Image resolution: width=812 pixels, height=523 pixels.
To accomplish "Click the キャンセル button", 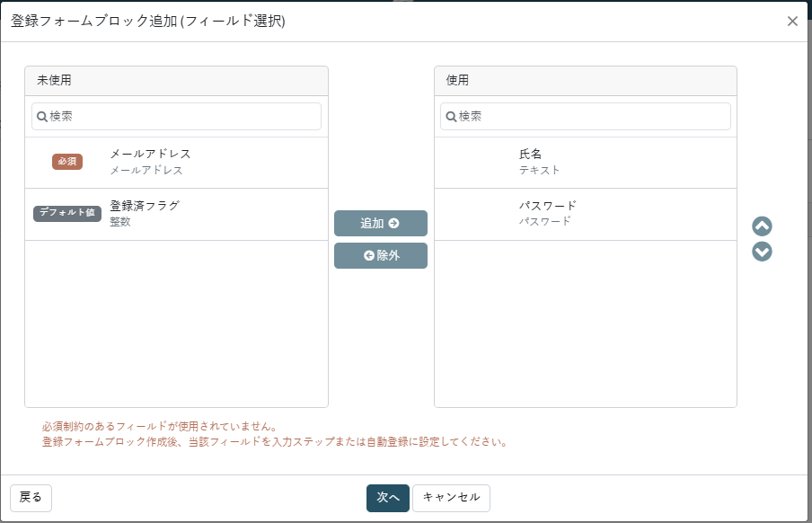I will (451, 498).
